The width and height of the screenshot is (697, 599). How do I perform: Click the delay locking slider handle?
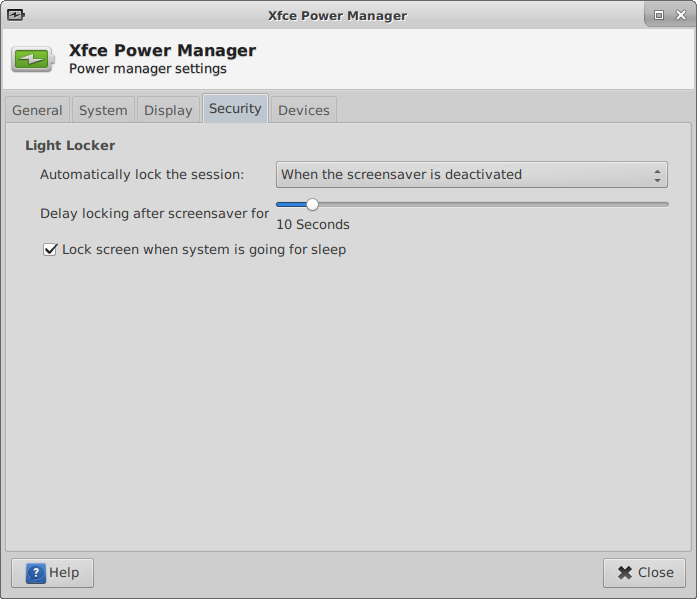click(x=312, y=204)
